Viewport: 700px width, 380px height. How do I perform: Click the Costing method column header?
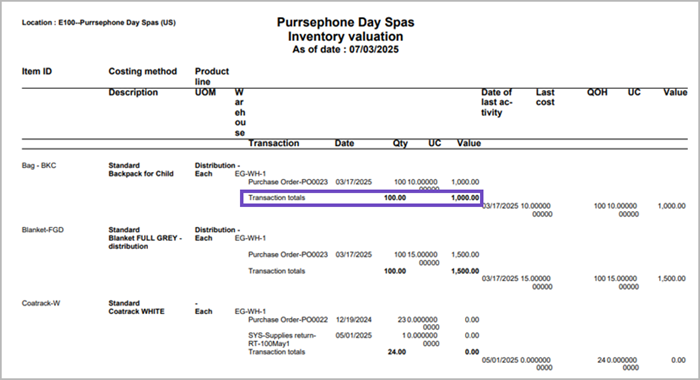(142, 71)
